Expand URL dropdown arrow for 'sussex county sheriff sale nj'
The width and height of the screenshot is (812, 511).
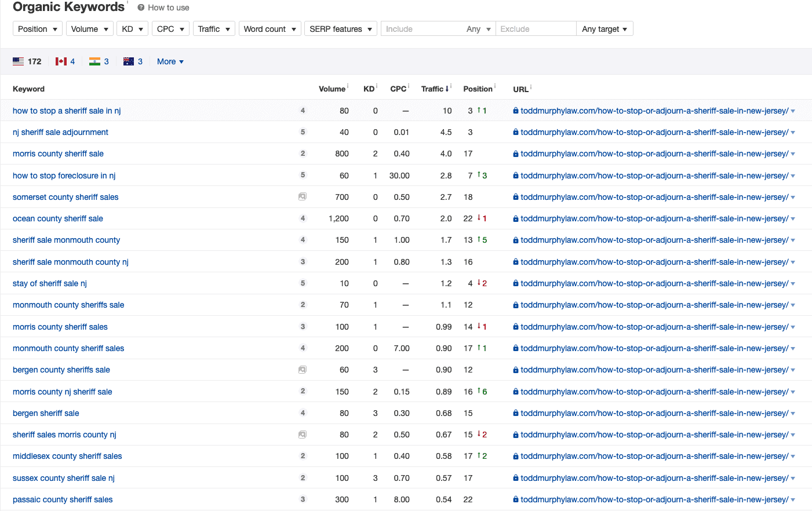[793, 479]
